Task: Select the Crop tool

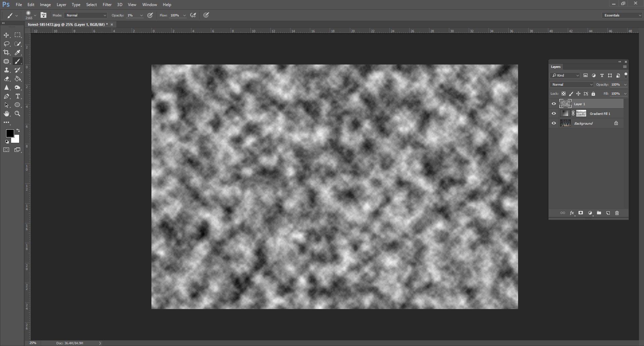Action: [6, 52]
